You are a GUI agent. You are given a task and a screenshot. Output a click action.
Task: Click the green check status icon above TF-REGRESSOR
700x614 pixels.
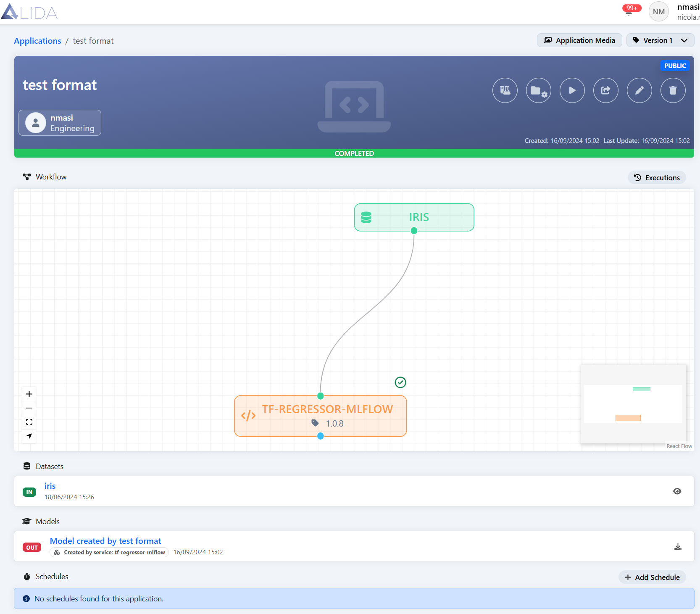(x=400, y=382)
